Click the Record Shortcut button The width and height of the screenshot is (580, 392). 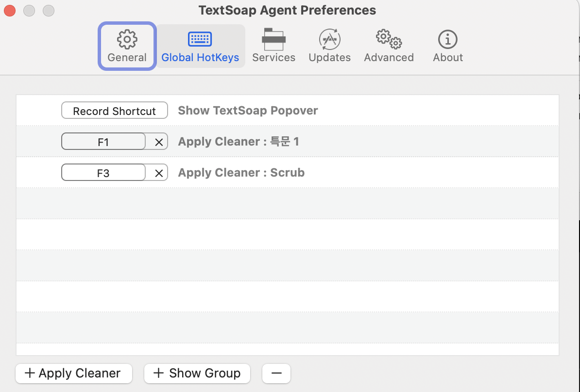click(115, 111)
